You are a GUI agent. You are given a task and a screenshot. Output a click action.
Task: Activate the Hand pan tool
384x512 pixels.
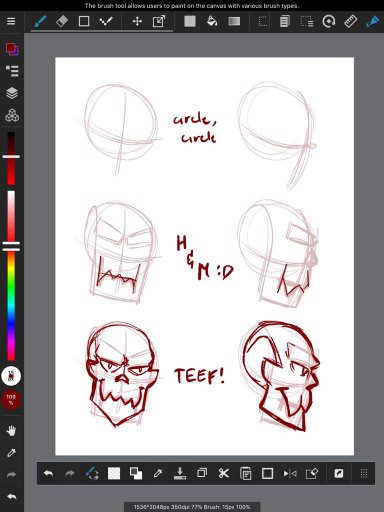pos(11,430)
